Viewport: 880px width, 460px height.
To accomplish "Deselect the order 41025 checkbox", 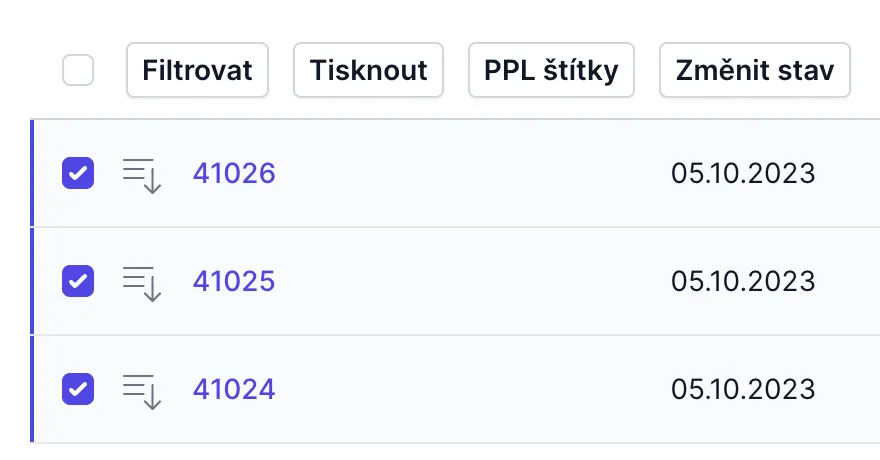I will (78, 282).
